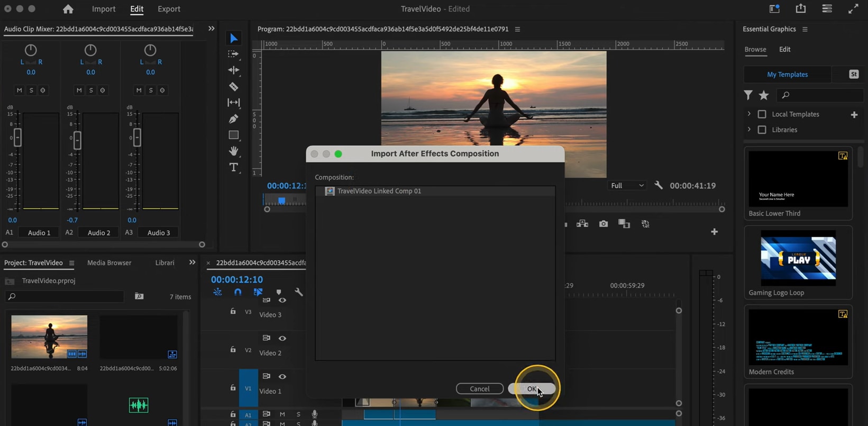This screenshot has width=868, height=426.
Task: Check the Local Templates checkbox
Action: click(x=762, y=114)
